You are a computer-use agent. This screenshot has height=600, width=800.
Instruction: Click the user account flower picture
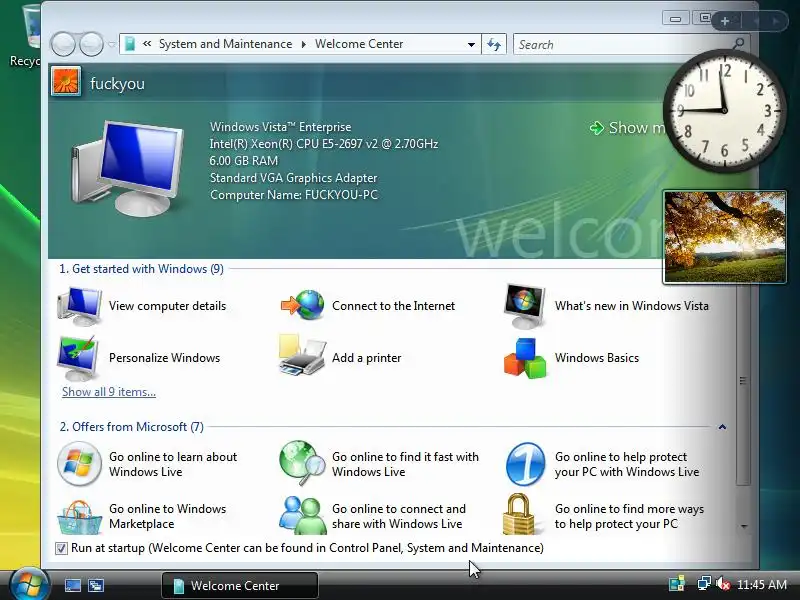66,82
